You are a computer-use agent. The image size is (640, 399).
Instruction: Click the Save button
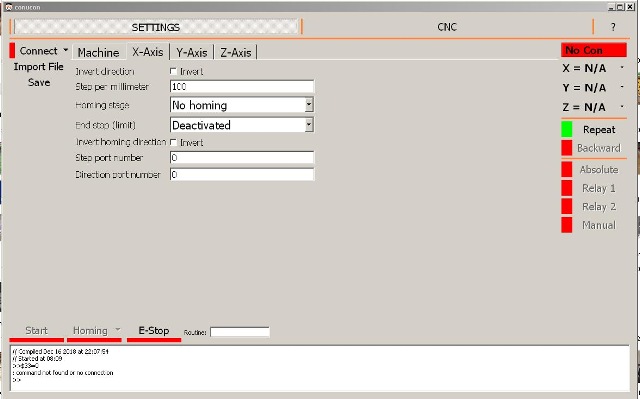point(39,82)
